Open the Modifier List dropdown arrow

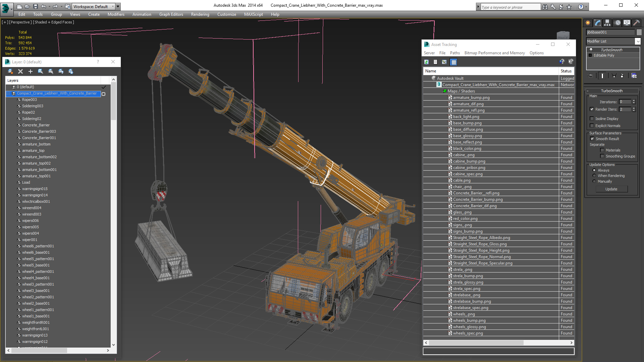pos(638,41)
